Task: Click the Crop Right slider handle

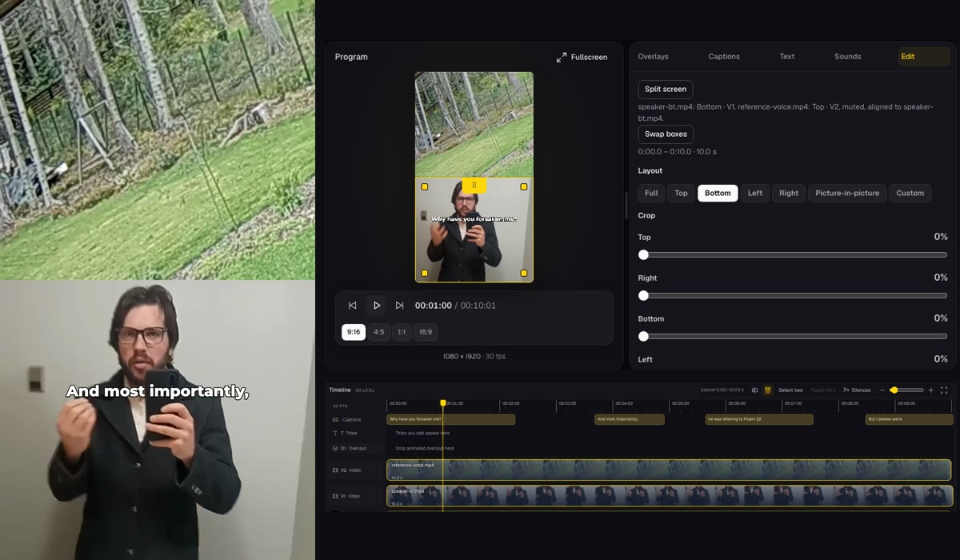Action: [643, 295]
